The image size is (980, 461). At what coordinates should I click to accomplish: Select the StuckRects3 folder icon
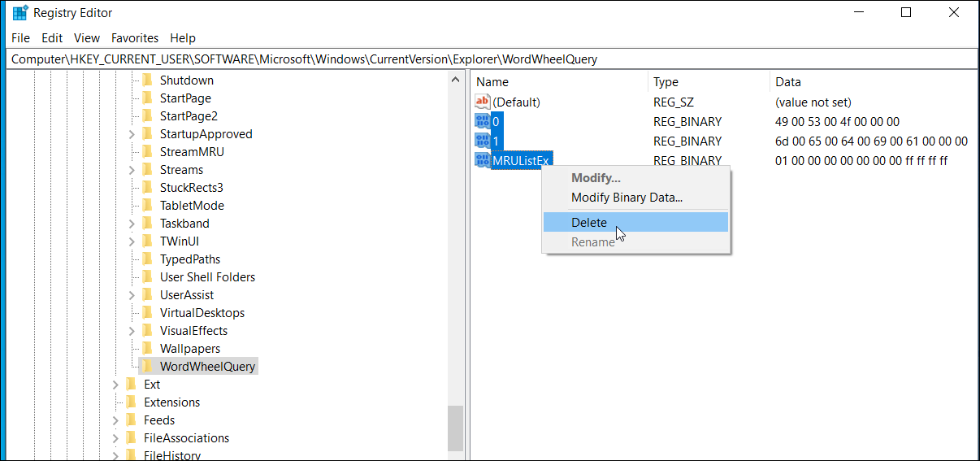tap(147, 187)
